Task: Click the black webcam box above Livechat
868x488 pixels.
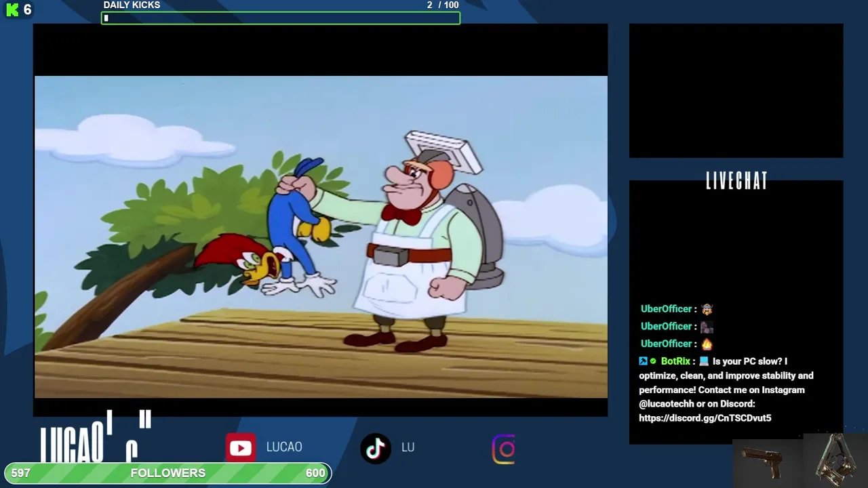Action: (x=736, y=91)
